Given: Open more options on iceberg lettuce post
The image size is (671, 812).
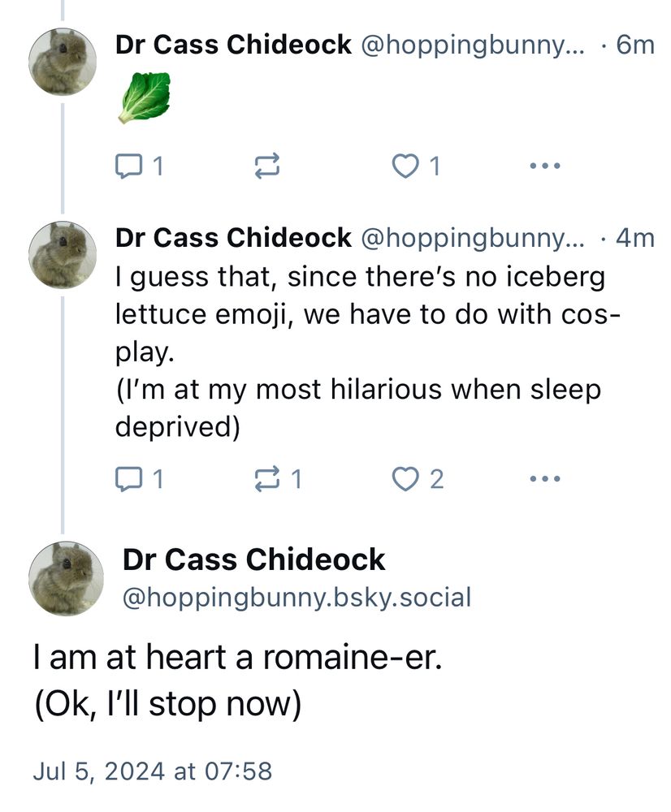Looking at the screenshot, I should pyautogui.click(x=544, y=479).
